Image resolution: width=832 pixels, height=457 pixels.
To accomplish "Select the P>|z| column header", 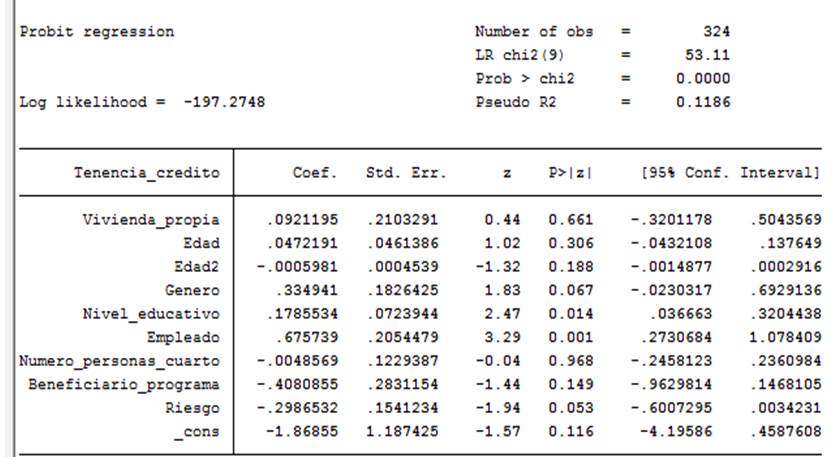I will point(570,172).
